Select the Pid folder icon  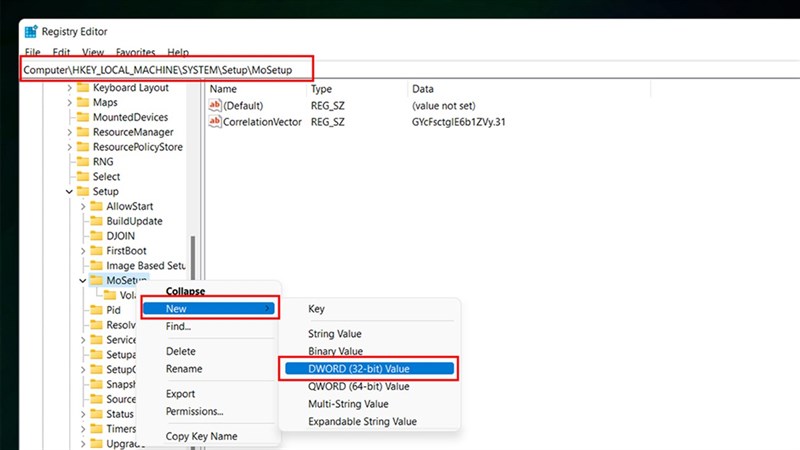click(x=96, y=309)
